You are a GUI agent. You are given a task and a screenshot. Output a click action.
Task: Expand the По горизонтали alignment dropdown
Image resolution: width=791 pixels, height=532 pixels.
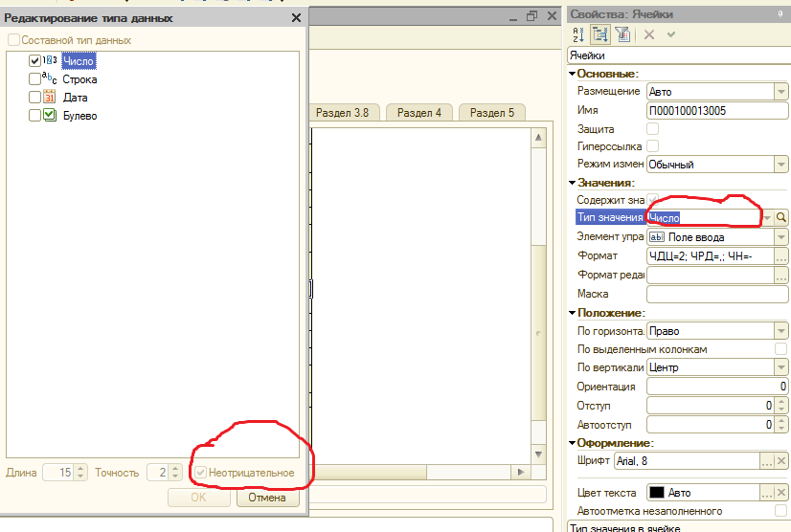pyautogui.click(x=780, y=331)
